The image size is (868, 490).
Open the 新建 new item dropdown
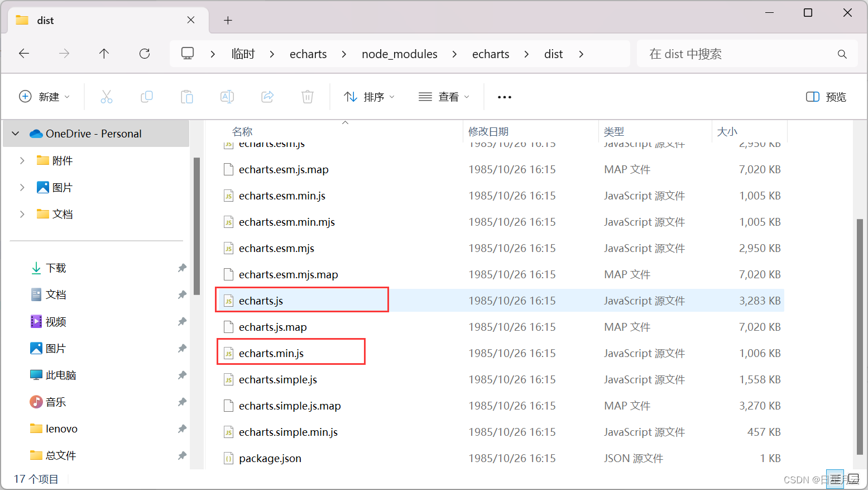[45, 97]
